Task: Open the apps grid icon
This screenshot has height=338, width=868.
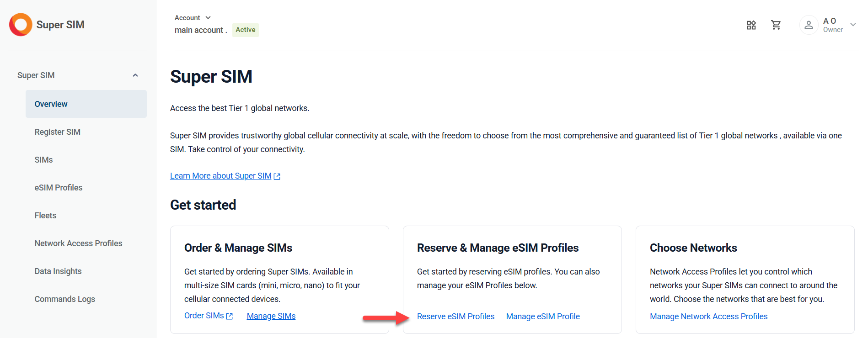Action: [751, 25]
